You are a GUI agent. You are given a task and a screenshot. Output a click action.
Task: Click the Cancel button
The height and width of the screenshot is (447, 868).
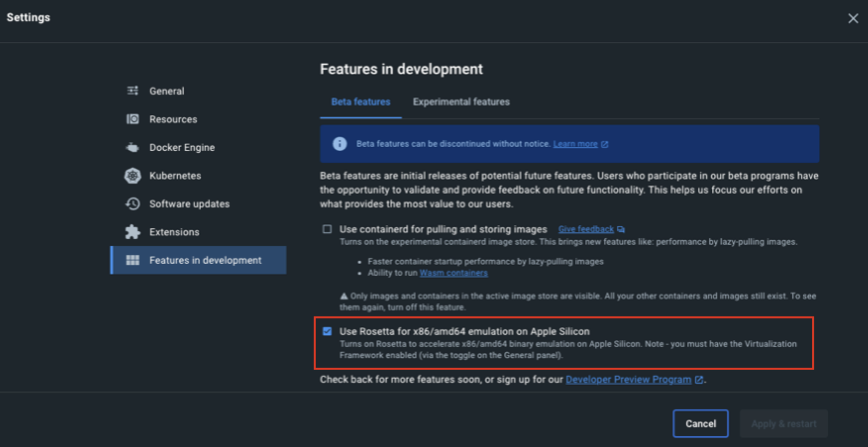[701, 424]
